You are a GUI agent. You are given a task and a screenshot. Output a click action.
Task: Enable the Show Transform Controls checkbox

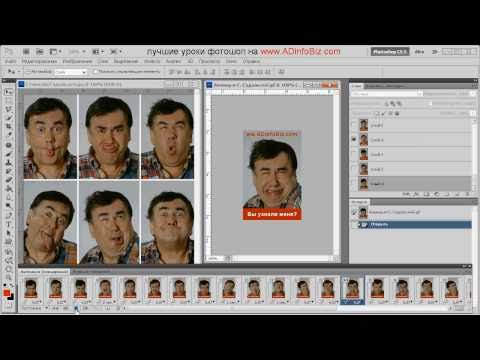coord(96,72)
